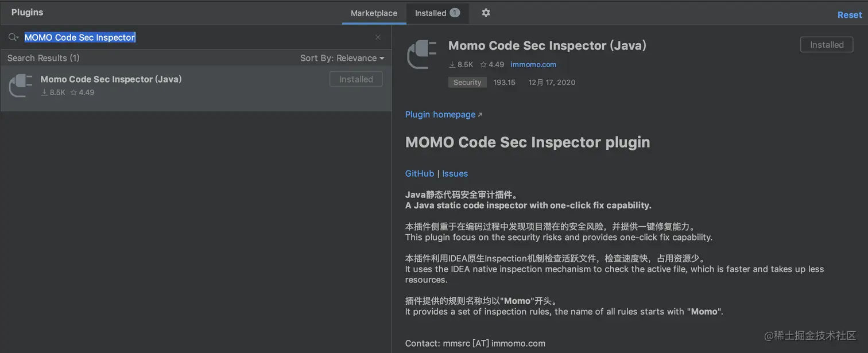Click the Security category tag
Screen dimensions: 868x353
467,82
